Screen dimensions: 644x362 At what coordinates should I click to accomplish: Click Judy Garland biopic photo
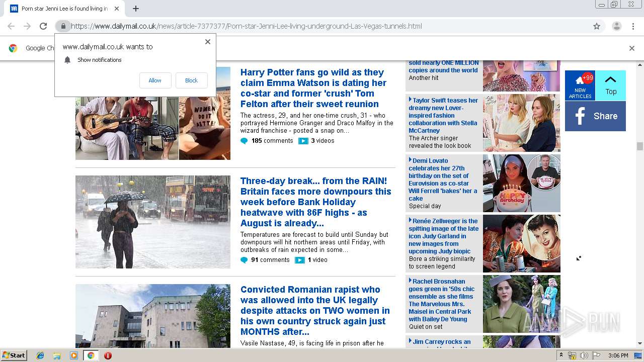coord(522,243)
